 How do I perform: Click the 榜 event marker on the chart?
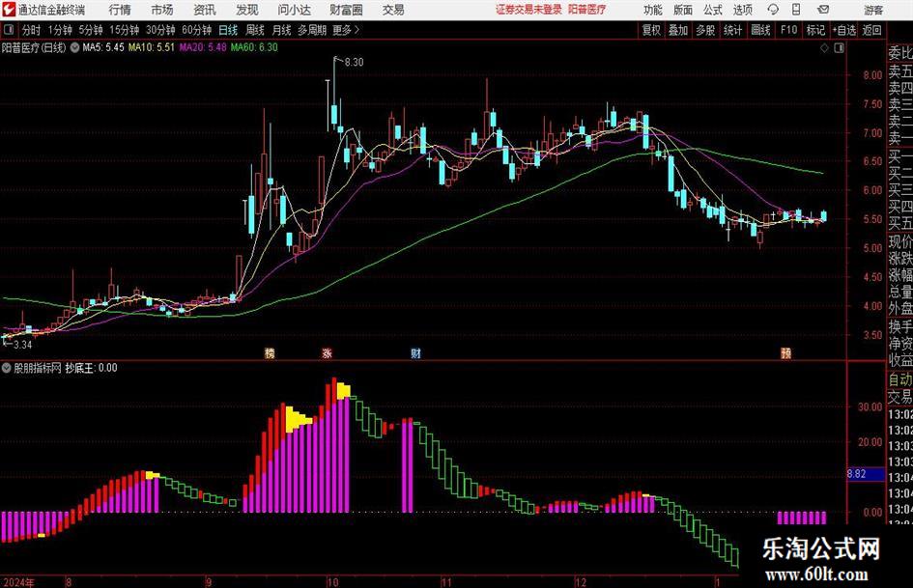(x=269, y=352)
